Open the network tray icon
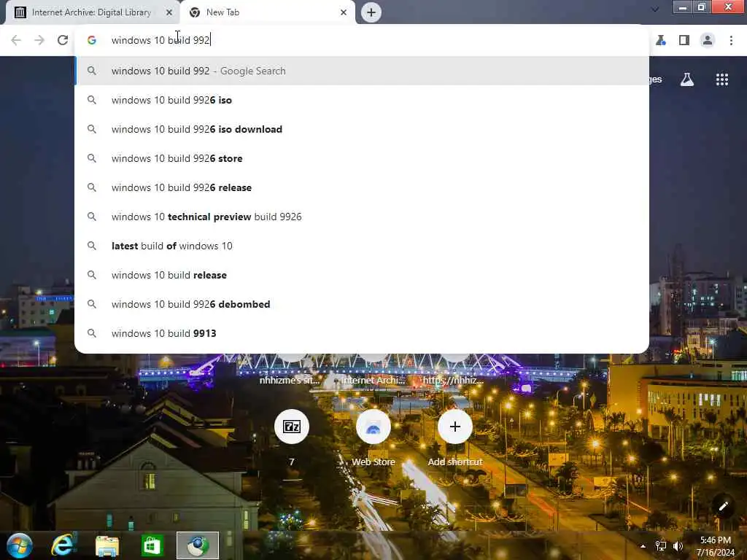This screenshot has width=747, height=560. [661, 546]
